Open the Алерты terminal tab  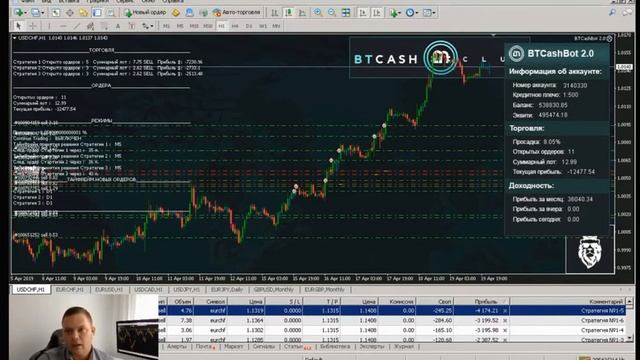click(177, 347)
